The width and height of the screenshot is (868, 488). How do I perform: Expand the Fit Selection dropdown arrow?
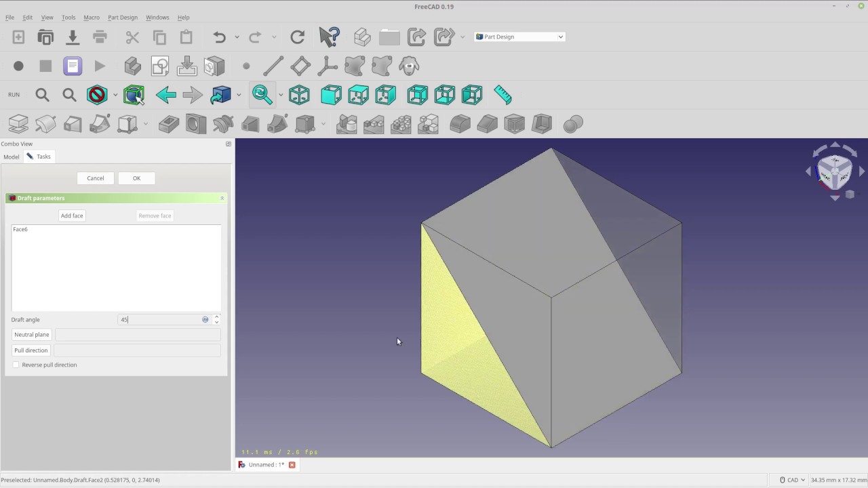point(281,95)
